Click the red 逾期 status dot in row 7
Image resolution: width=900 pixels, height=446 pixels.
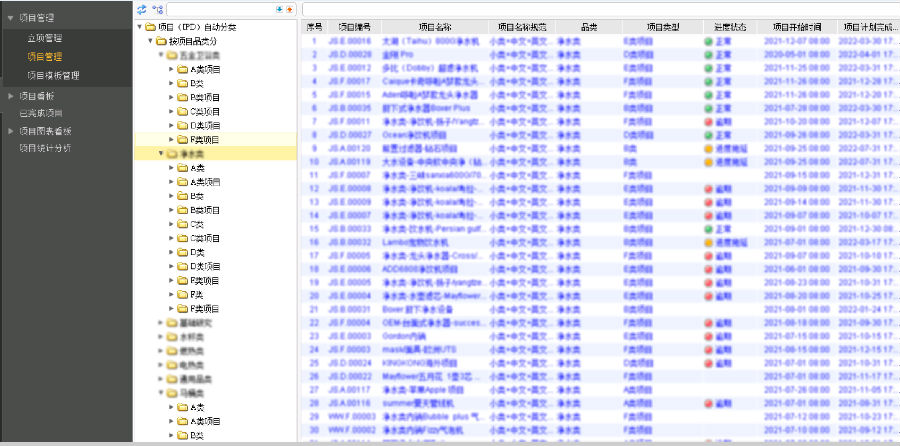(708, 120)
